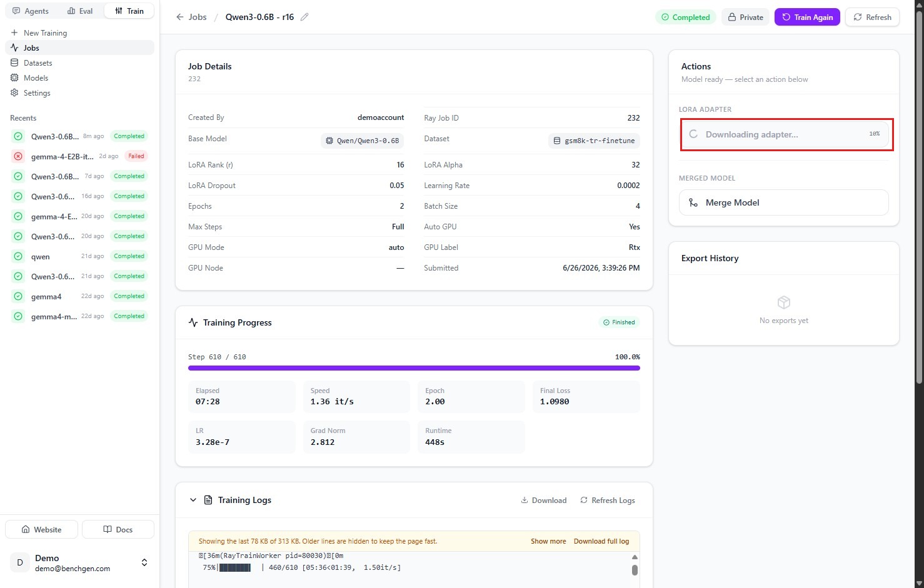This screenshot has width=924, height=588.
Task: Open the Website link button
Action: tap(41, 529)
